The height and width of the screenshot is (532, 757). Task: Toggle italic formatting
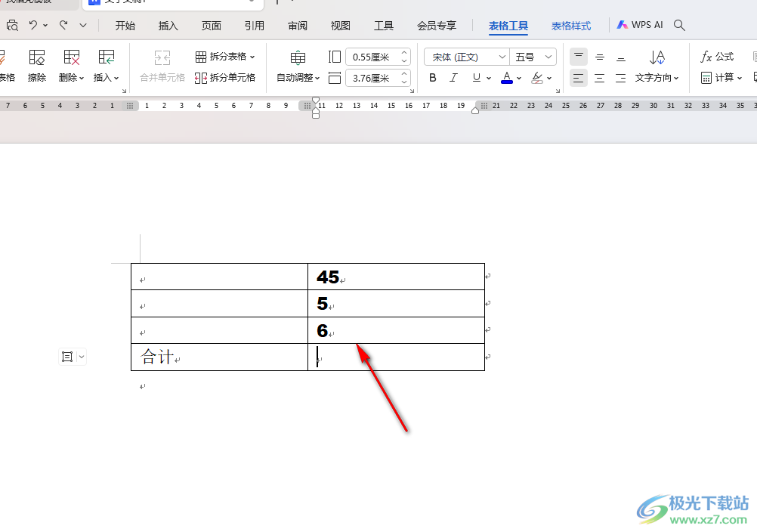point(453,78)
